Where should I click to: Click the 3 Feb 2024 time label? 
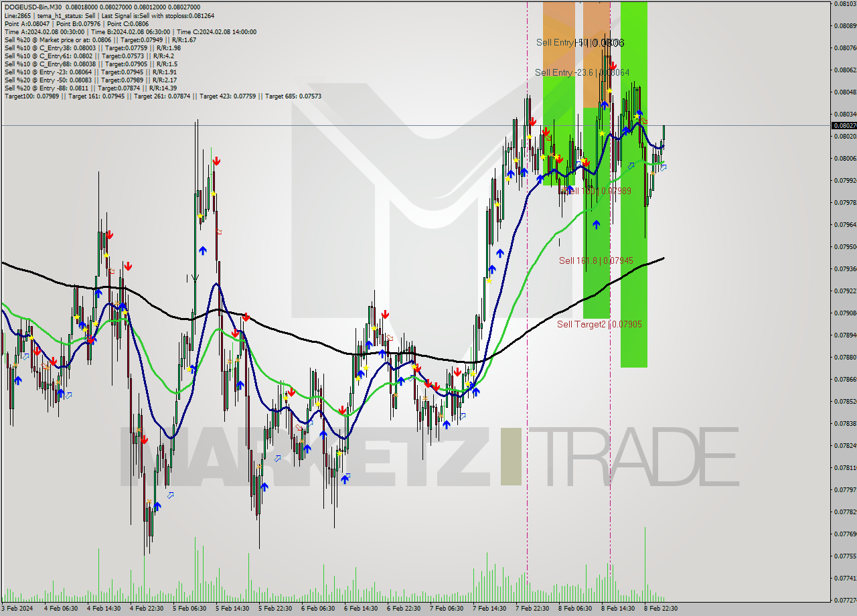click(17, 609)
